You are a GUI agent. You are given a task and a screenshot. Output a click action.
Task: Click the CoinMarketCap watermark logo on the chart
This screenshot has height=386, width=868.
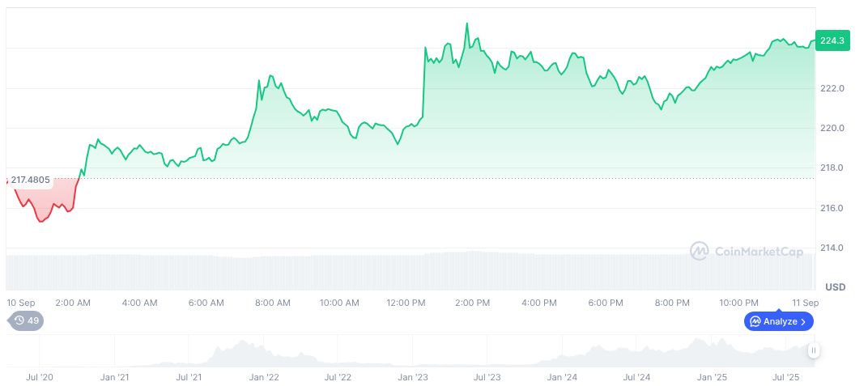pos(746,252)
